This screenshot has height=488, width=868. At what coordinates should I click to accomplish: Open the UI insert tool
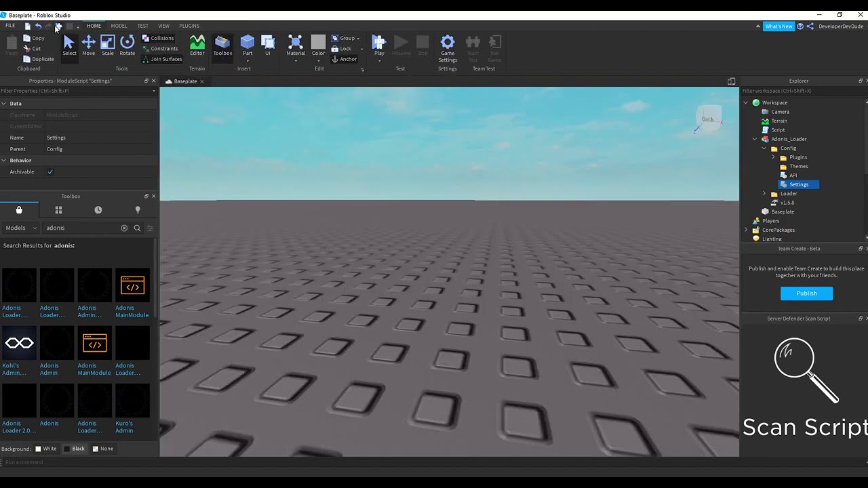(268, 45)
